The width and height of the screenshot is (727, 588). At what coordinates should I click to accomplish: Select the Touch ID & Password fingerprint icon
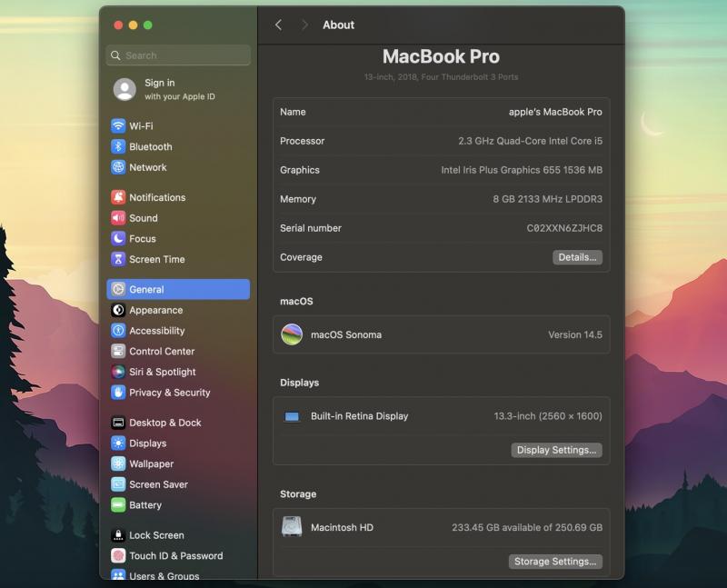118,555
